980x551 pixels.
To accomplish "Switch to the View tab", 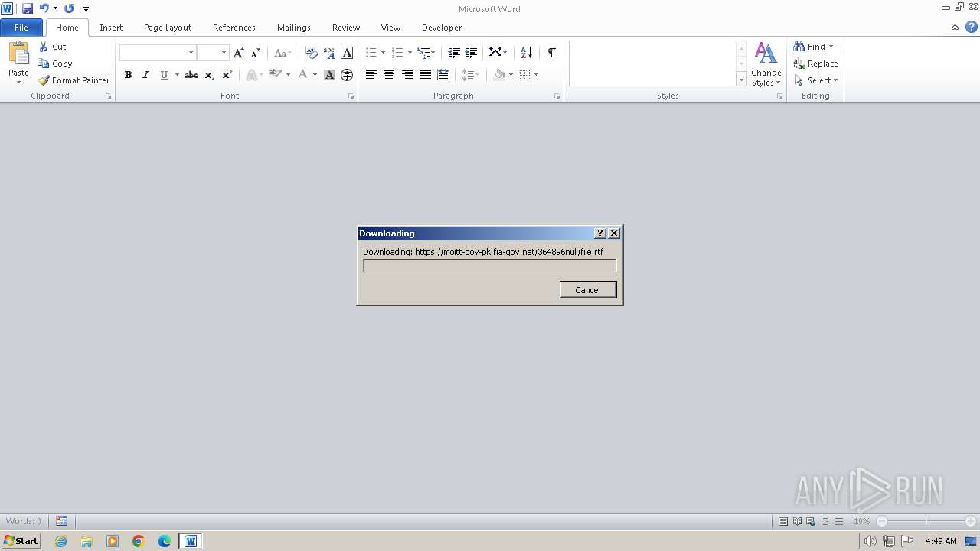I will [390, 28].
